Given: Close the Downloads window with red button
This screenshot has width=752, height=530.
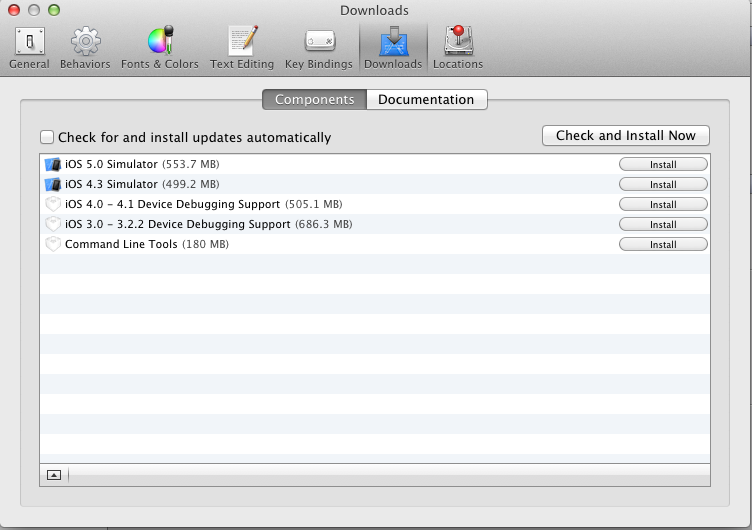Looking at the screenshot, I should pyautogui.click(x=14, y=10).
